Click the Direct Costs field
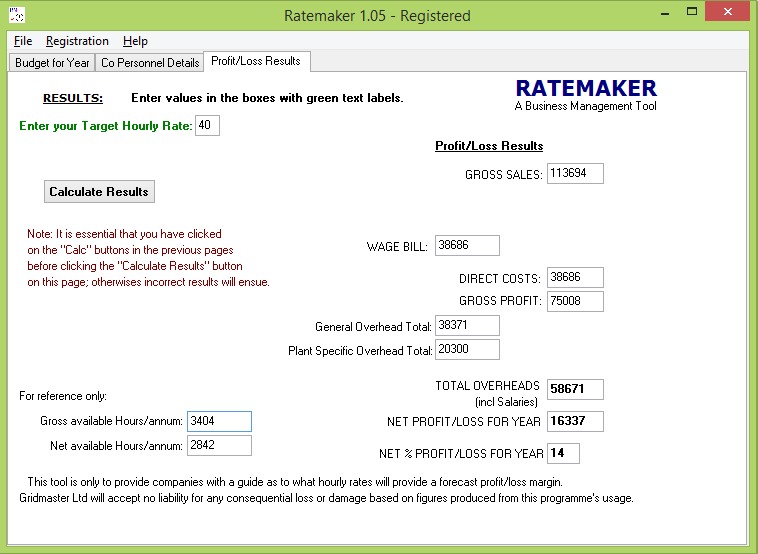Screen dimensions: 758x554 (575, 278)
